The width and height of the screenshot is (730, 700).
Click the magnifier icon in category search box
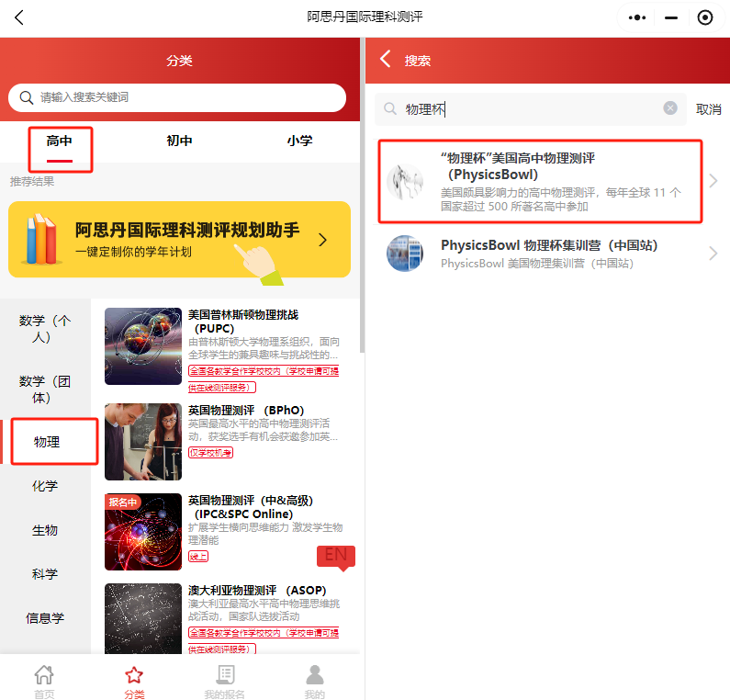(x=26, y=97)
